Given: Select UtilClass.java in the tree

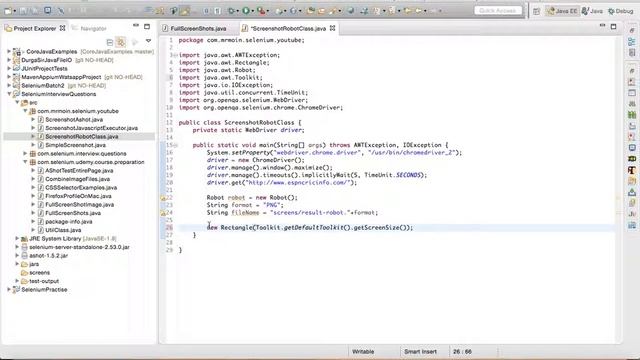Looking at the screenshot, I should pos(63,230).
